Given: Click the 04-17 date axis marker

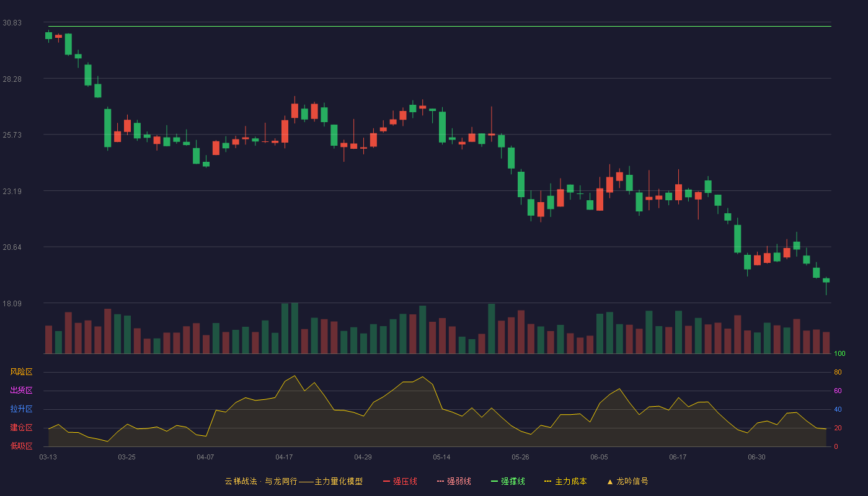Looking at the screenshot, I should tap(284, 457).
